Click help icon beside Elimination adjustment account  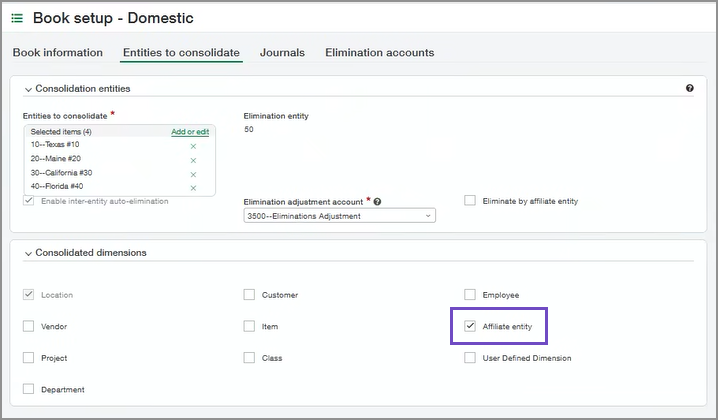click(378, 201)
